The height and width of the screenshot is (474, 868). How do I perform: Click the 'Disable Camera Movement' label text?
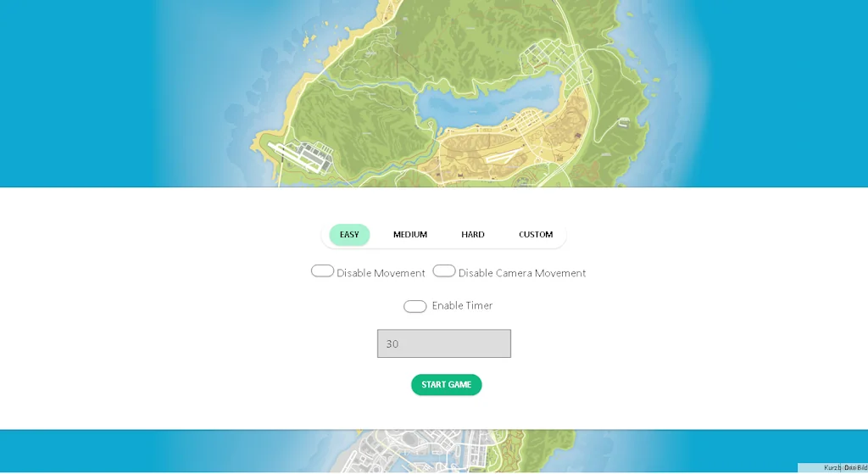(522, 273)
